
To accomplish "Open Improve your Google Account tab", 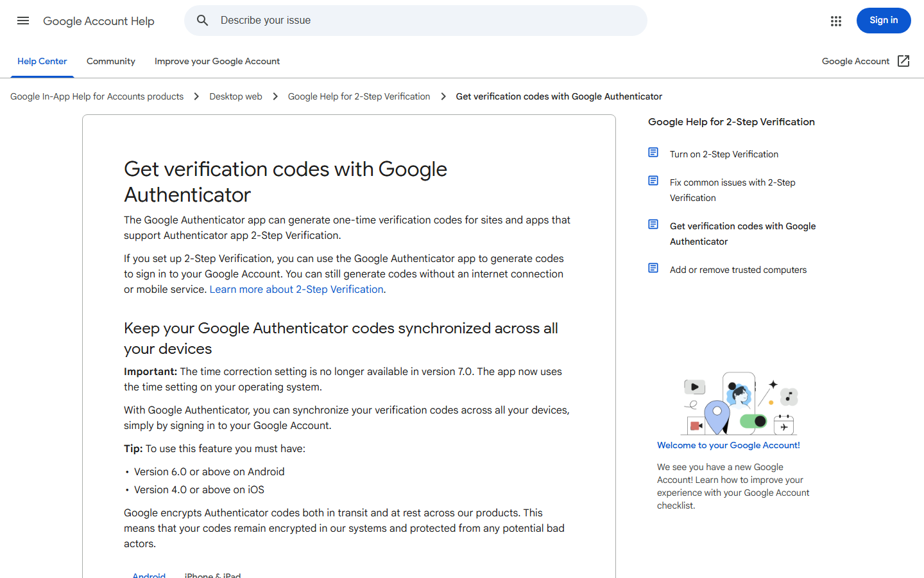I will click(x=217, y=61).
